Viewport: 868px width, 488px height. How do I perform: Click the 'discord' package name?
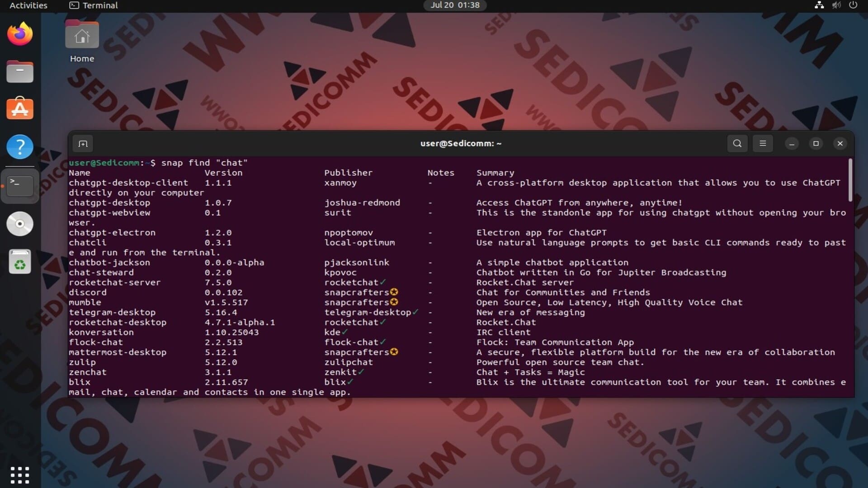(x=88, y=292)
